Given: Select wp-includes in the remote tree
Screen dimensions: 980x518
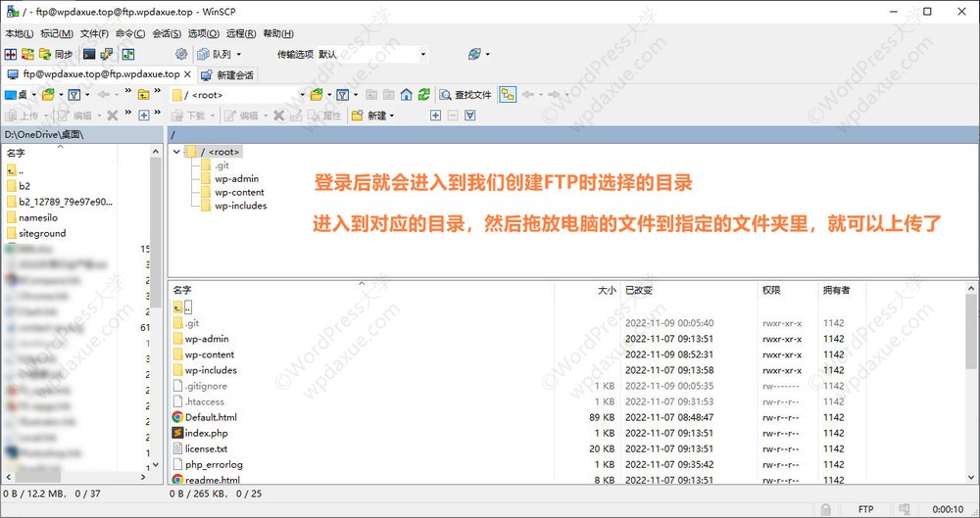Looking at the screenshot, I should point(241,206).
